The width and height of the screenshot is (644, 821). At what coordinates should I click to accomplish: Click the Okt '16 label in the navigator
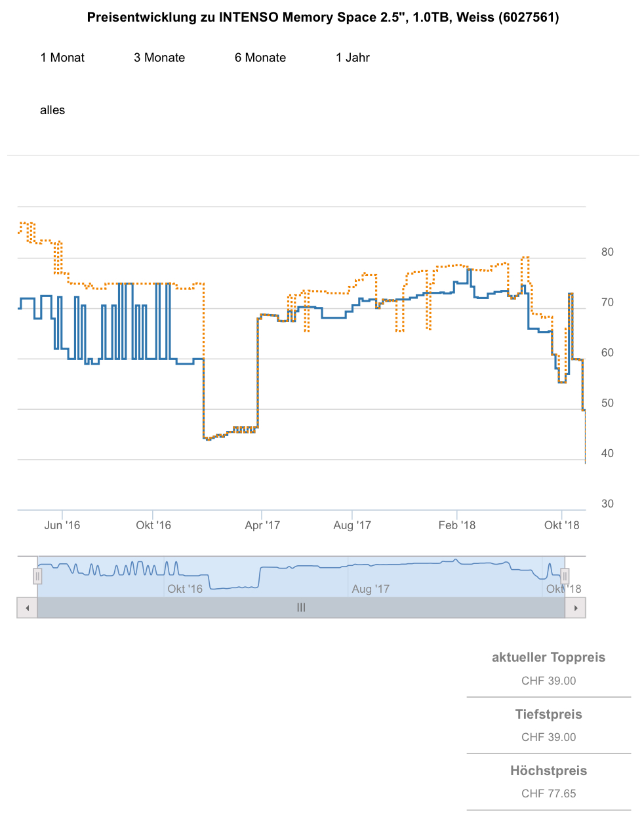(x=185, y=589)
